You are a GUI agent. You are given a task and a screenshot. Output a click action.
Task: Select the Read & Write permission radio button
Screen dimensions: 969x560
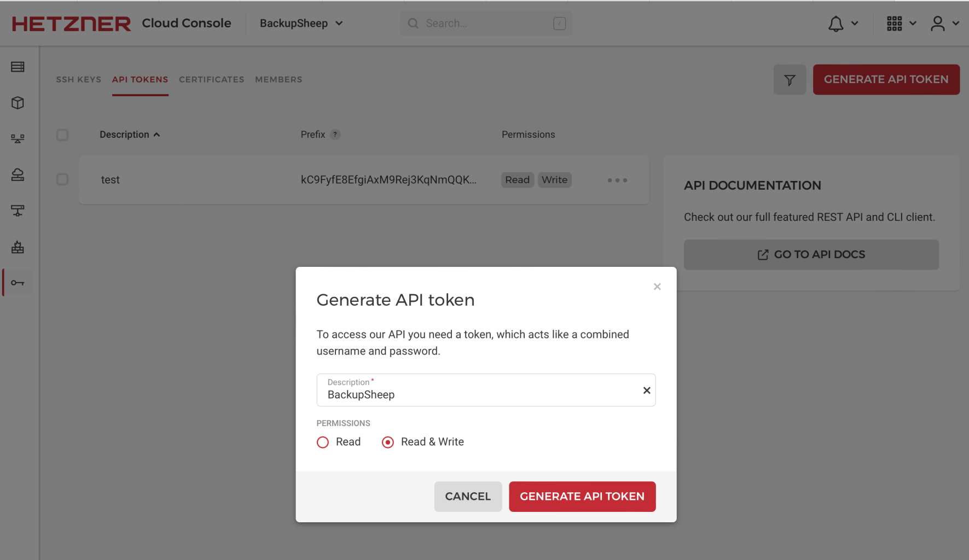(388, 442)
